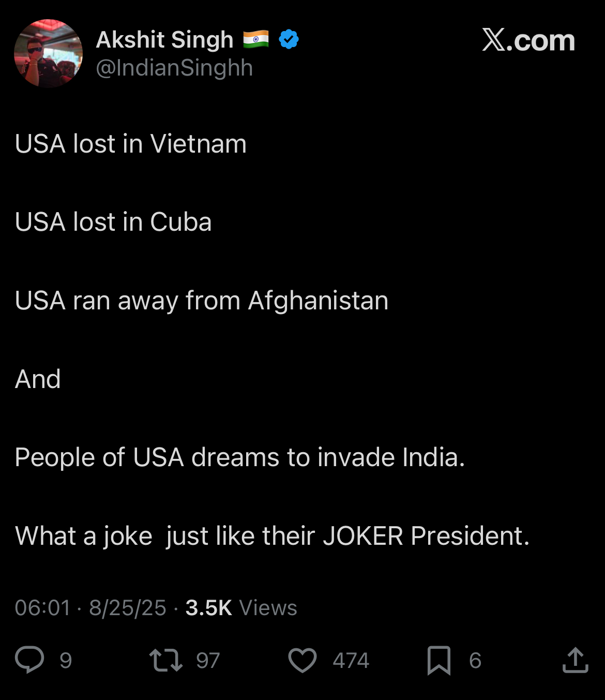Click the Indian flag emoji
The width and height of the screenshot is (605, 700).
[x=256, y=39]
